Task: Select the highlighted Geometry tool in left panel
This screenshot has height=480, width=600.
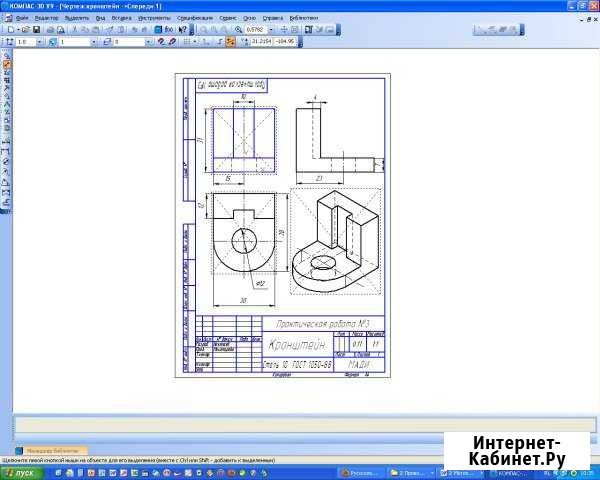Action: tap(6, 64)
